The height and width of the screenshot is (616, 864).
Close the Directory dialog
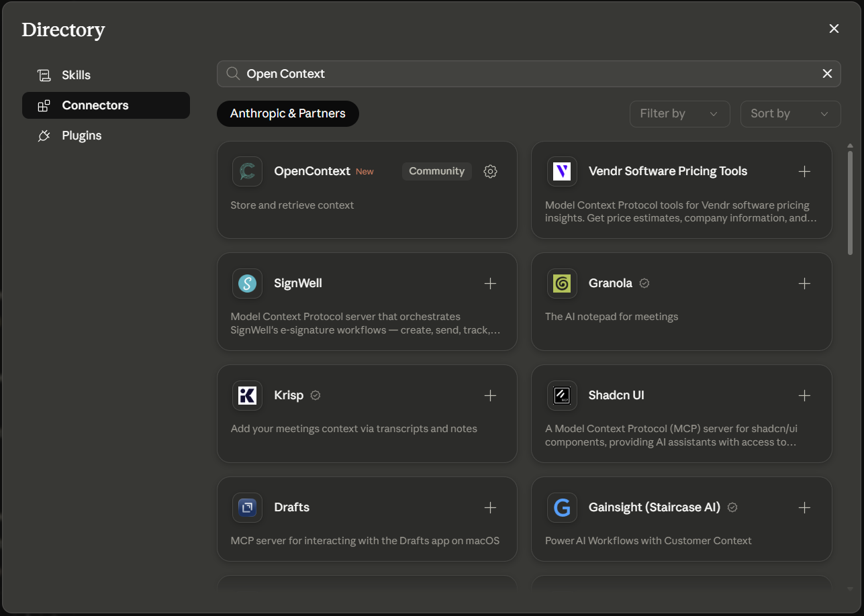[834, 28]
